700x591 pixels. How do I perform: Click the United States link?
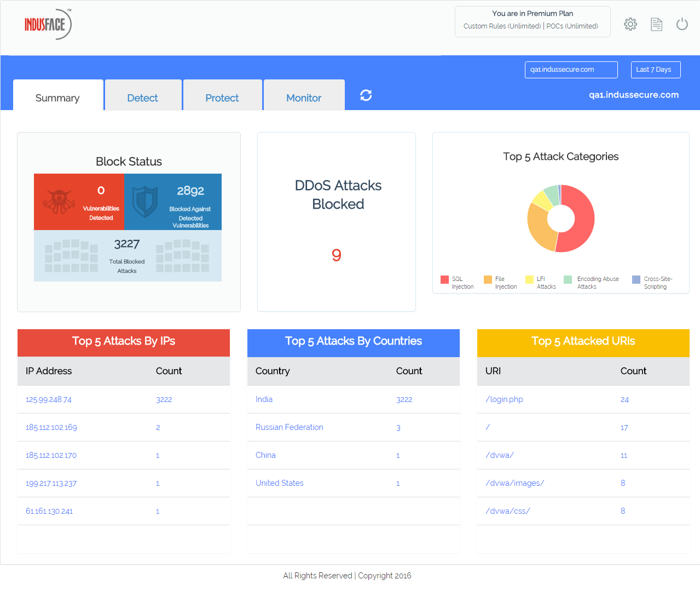click(280, 483)
